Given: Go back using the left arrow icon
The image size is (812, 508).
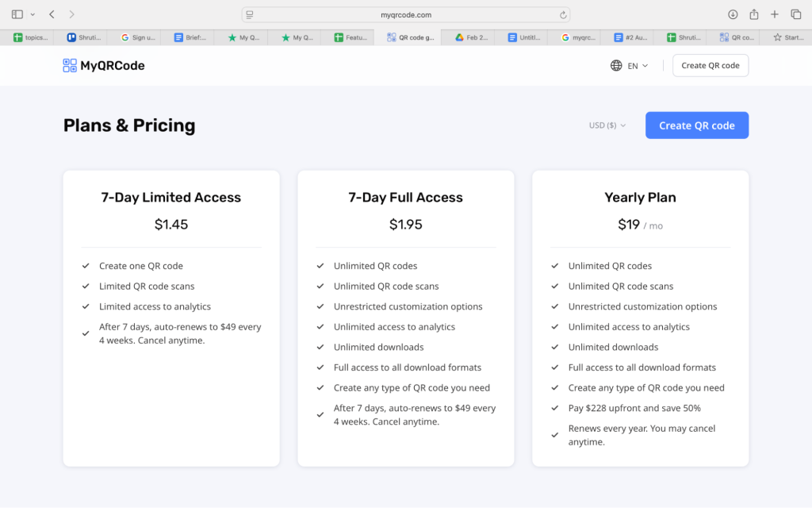Looking at the screenshot, I should point(52,13).
